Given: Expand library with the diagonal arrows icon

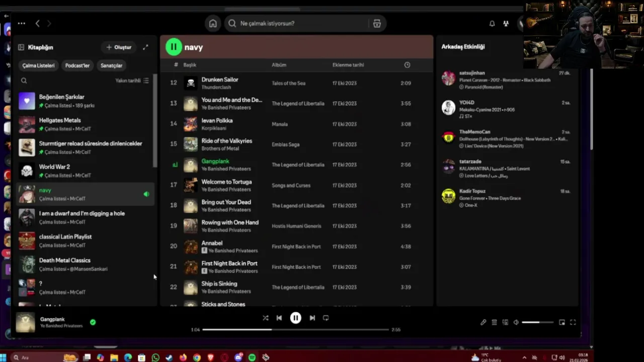Looking at the screenshot, I should (x=145, y=47).
